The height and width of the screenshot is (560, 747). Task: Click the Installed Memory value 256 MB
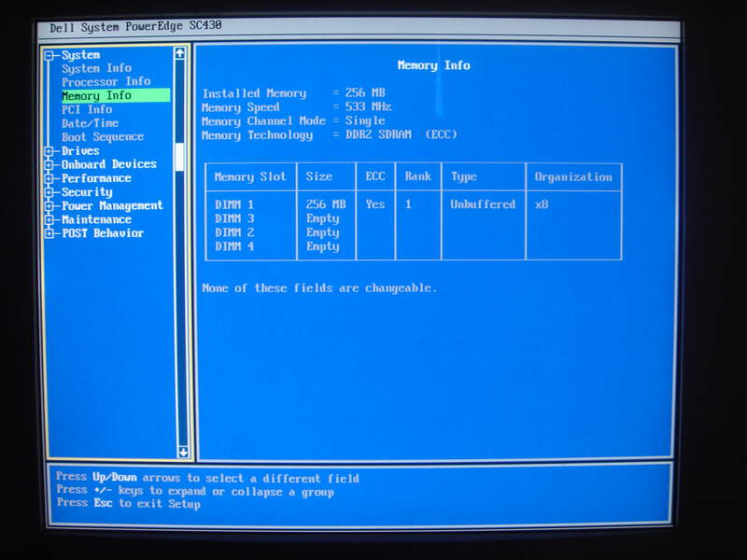[x=365, y=92]
